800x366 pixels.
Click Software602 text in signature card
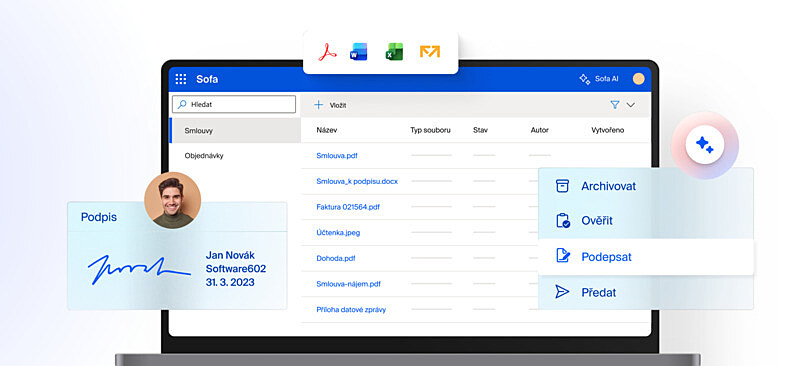[x=236, y=269]
